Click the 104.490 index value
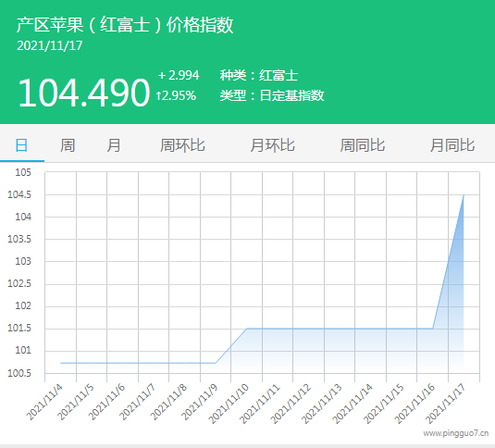Image resolution: width=495 pixels, height=448 pixels. [x=83, y=93]
